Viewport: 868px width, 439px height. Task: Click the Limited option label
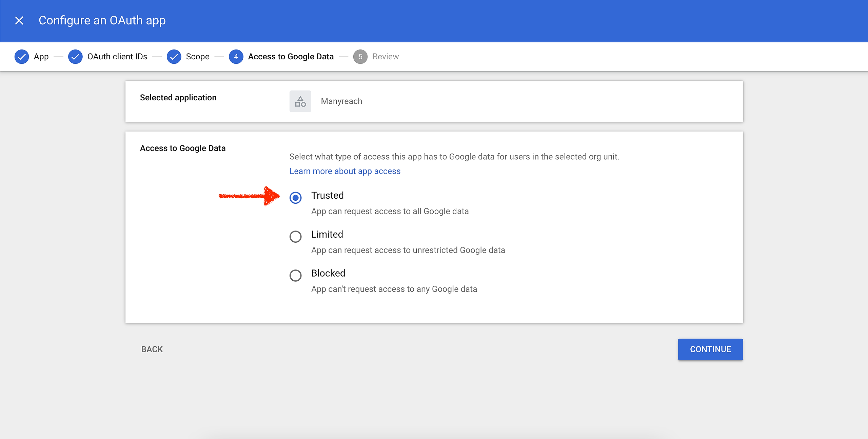(327, 235)
